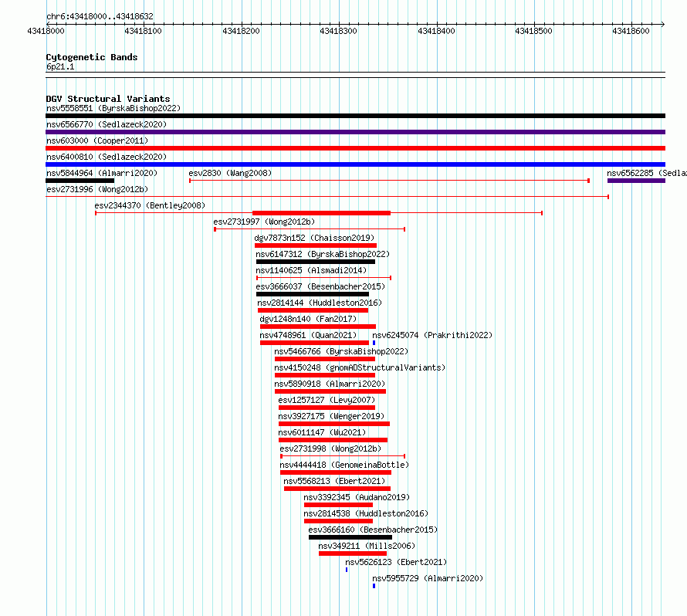Open nsv5568213 (Ebert2021) label
Viewport: 687px width, 616px height.
coord(334,481)
